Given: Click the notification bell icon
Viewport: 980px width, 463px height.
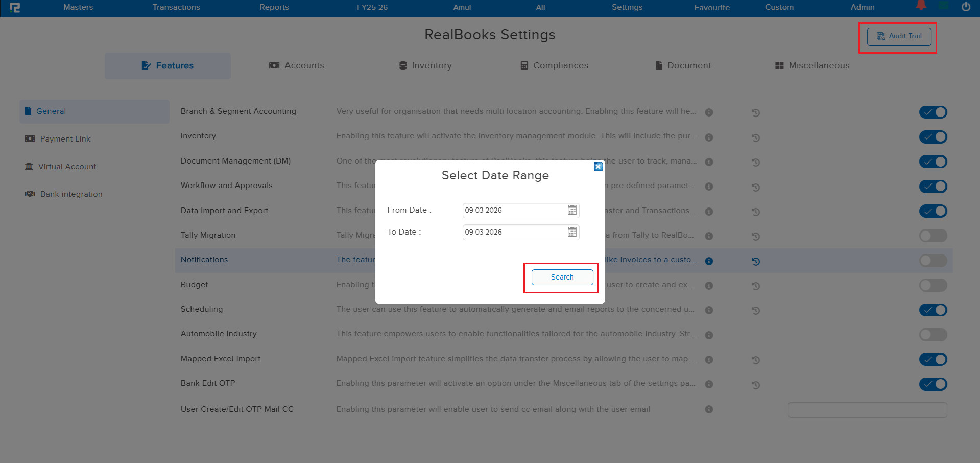Looking at the screenshot, I should tap(921, 6).
